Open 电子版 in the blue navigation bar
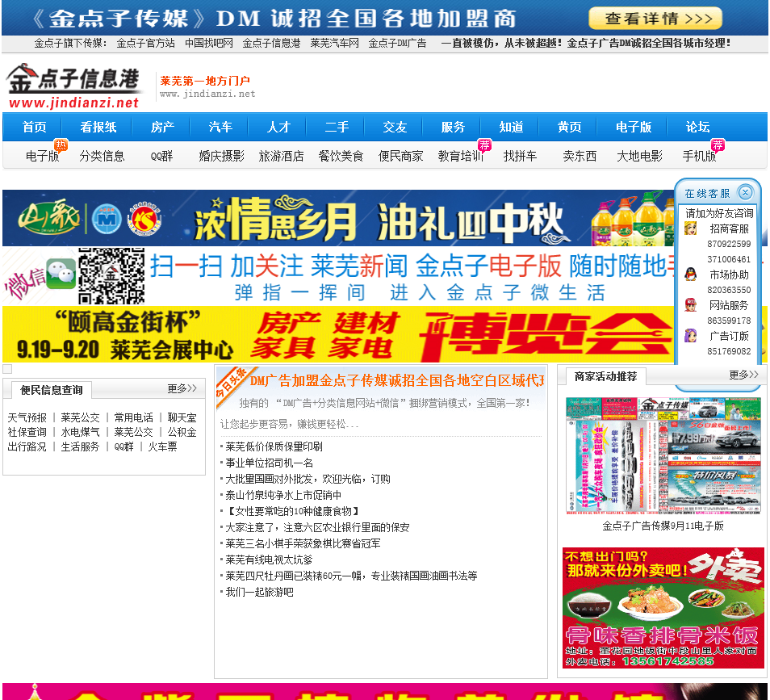This screenshot has height=700, width=770. [634, 128]
